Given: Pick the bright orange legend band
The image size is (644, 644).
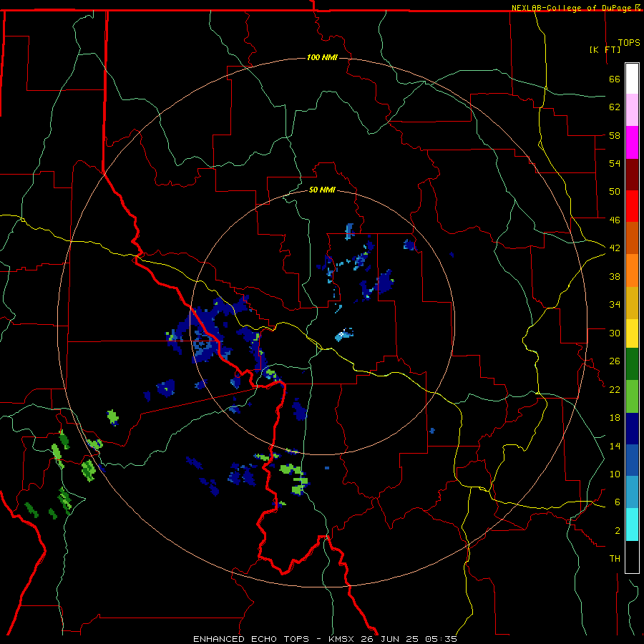Looking at the screenshot, I should coord(632,270).
